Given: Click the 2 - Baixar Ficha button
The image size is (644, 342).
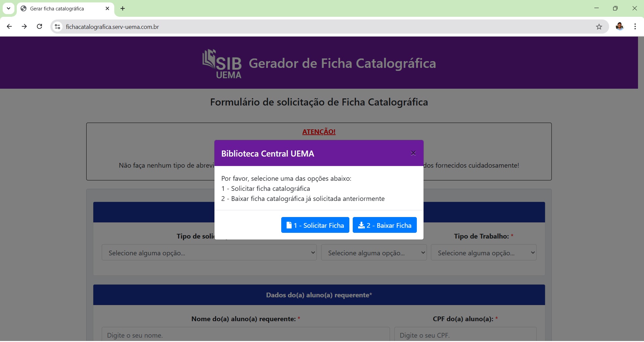Looking at the screenshot, I should pyautogui.click(x=385, y=225).
